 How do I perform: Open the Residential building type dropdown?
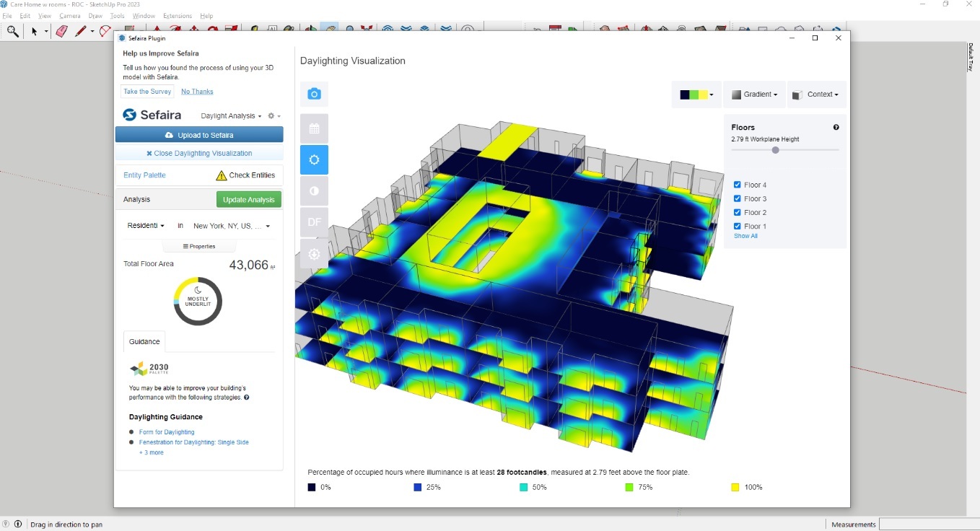pos(145,225)
